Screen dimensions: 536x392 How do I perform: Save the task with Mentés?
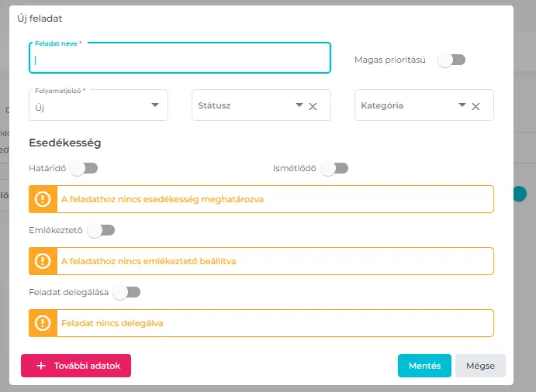(x=424, y=366)
